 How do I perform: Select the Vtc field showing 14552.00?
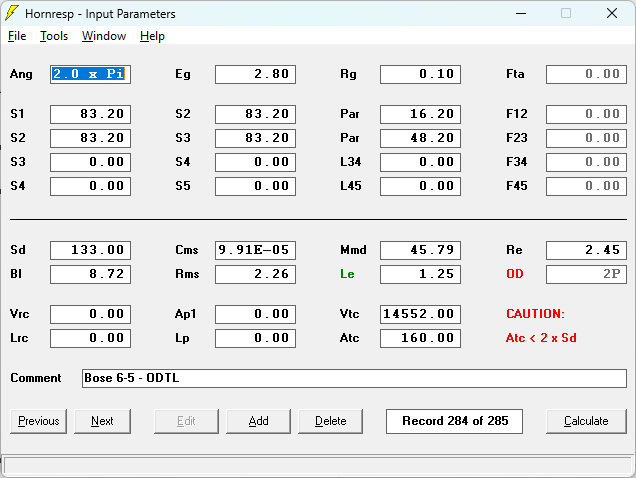click(420, 314)
